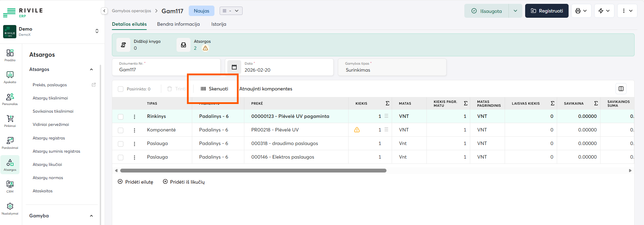This screenshot has width=644, height=225.
Task: Click the Nustatymai settings icon
Action: pyautogui.click(x=10, y=208)
